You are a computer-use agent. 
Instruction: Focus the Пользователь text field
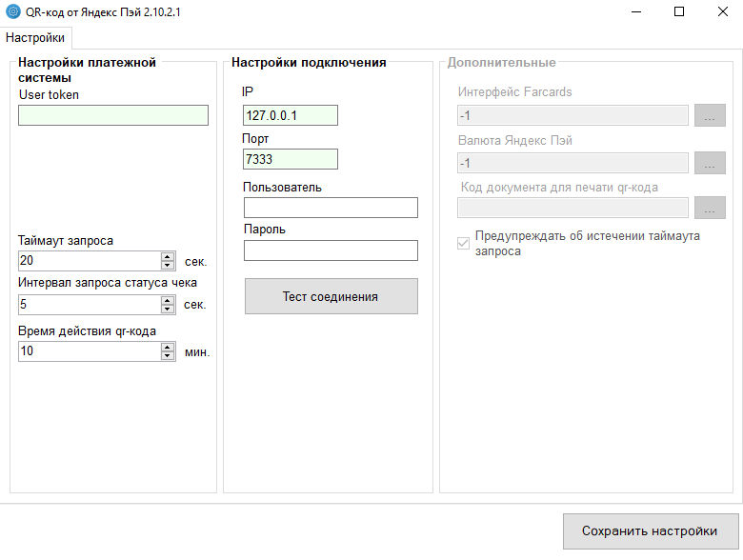[x=331, y=208]
